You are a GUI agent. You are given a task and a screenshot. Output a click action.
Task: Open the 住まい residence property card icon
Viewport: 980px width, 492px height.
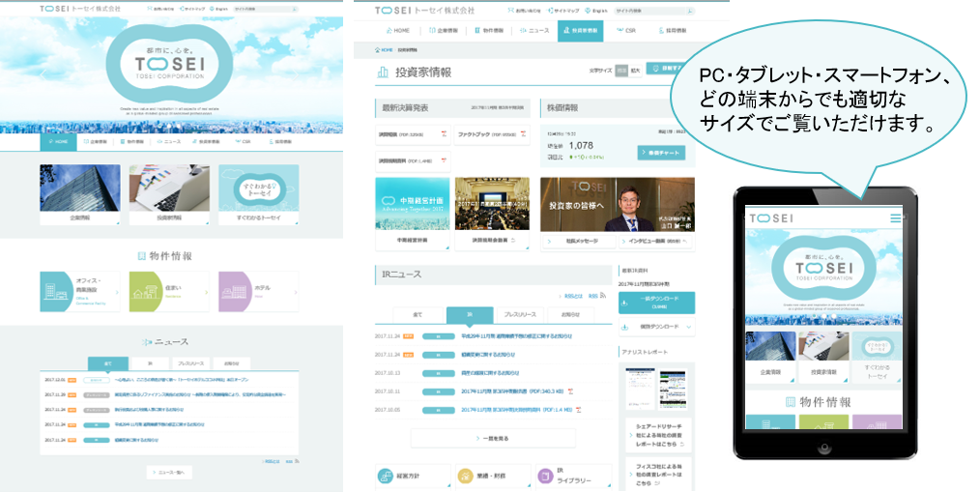point(145,291)
